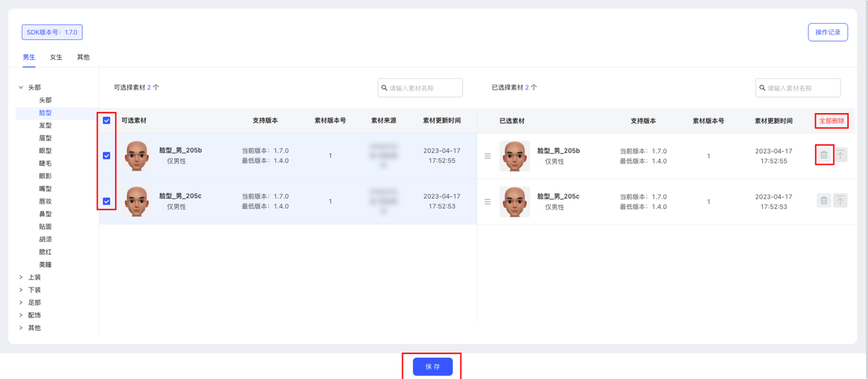Click 素材来源 column header

(384, 121)
